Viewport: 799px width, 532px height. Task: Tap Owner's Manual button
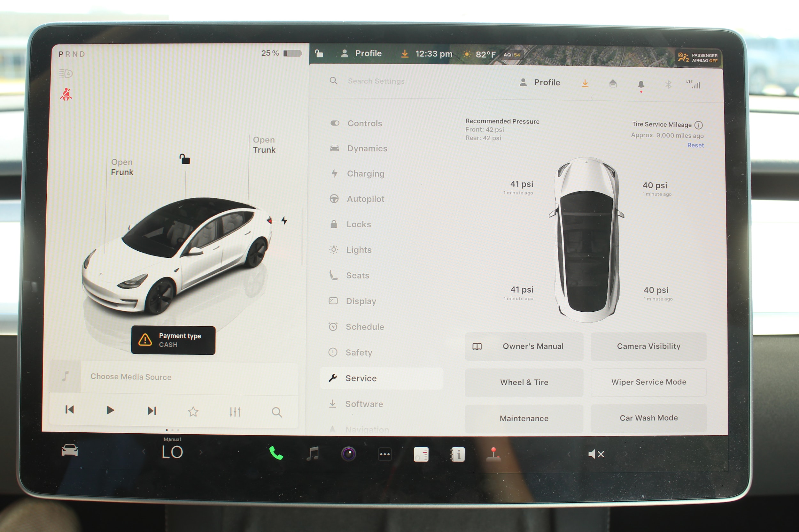pyautogui.click(x=524, y=346)
